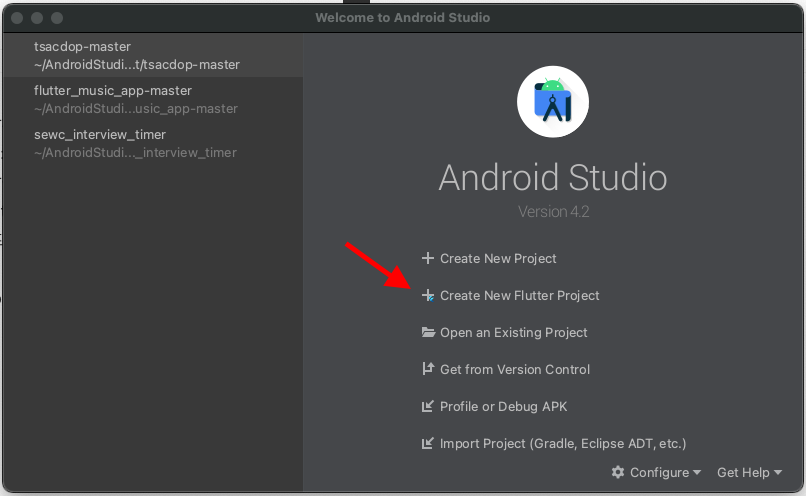Open the Configure dropdown menu
Screen dimensions: 806x496
[656, 472]
